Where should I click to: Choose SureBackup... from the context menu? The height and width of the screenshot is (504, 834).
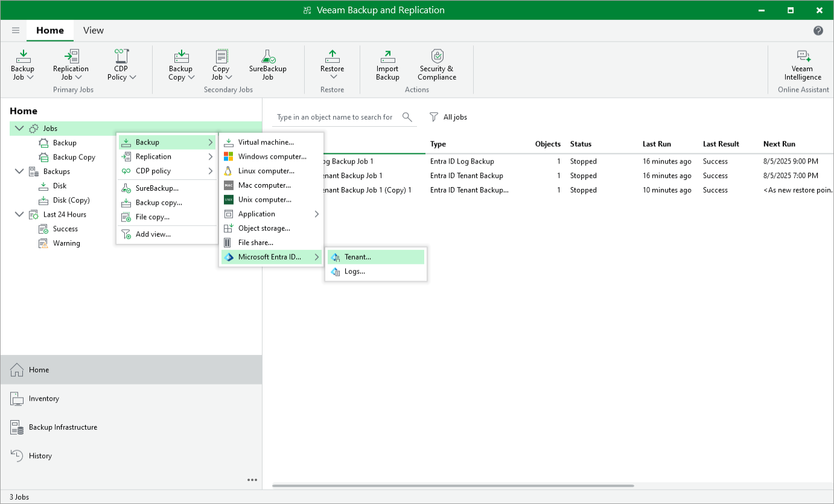click(x=167, y=188)
